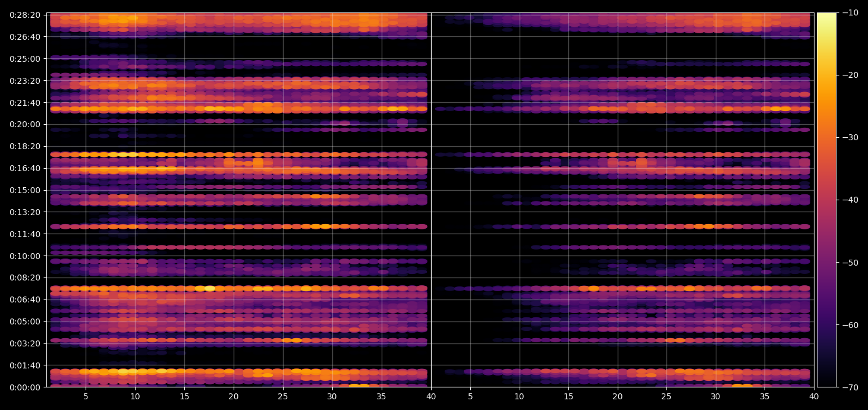Click x-axis tick 15 of left heatmap
The image size is (868, 410).
coord(184,396)
